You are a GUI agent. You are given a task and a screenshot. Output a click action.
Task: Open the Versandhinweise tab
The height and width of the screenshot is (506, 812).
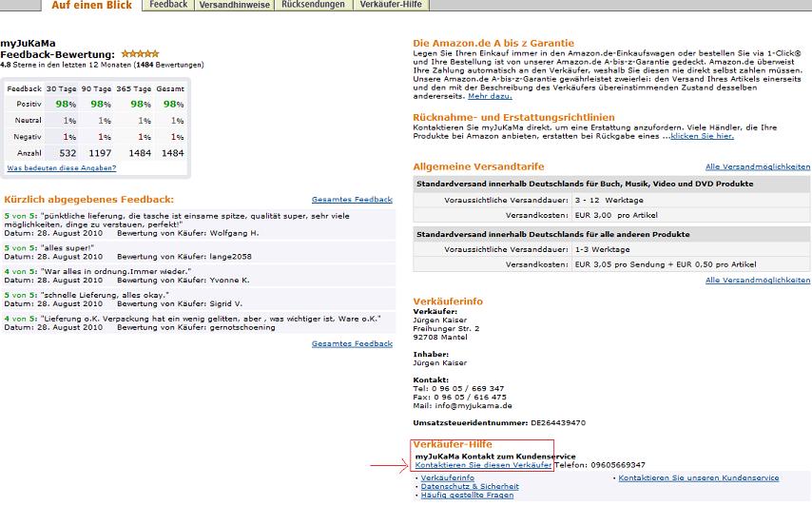[234, 5]
